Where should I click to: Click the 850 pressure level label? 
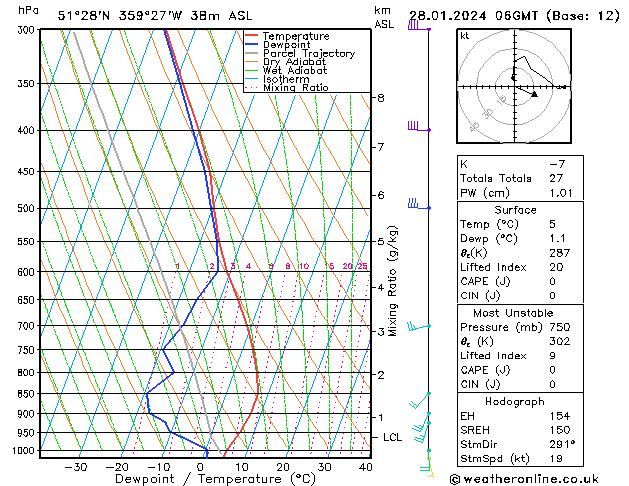point(28,394)
